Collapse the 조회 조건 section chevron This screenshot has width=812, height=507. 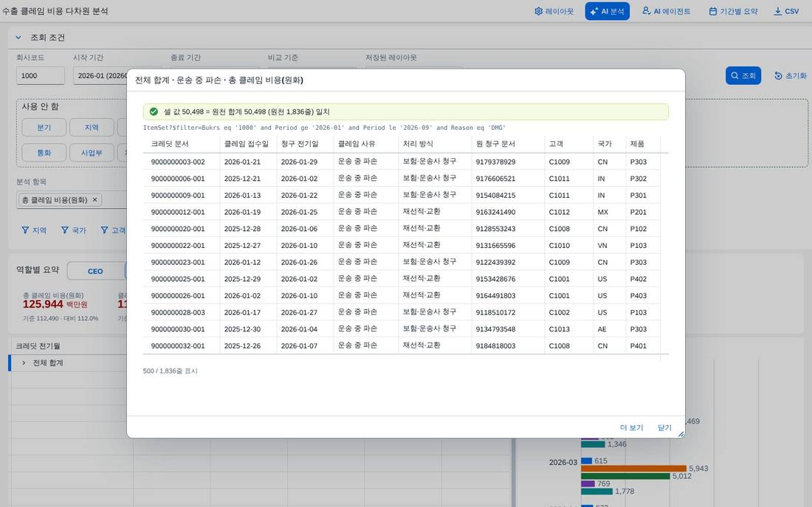click(18, 38)
